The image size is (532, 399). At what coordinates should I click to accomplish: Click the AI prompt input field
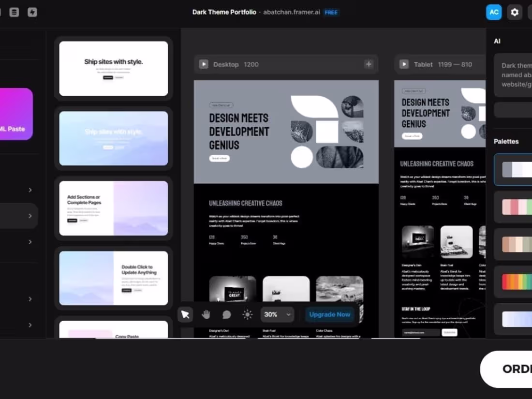click(x=515, y=75)
